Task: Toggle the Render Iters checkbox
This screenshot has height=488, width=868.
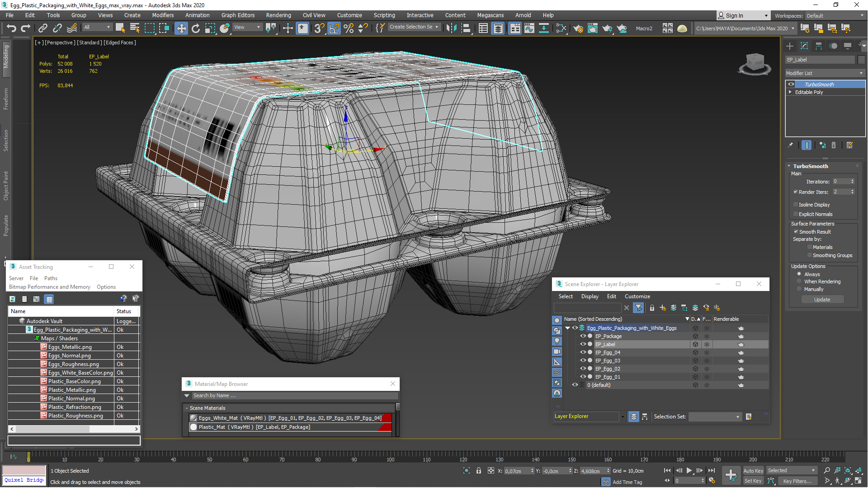Action: coord(796,192)
